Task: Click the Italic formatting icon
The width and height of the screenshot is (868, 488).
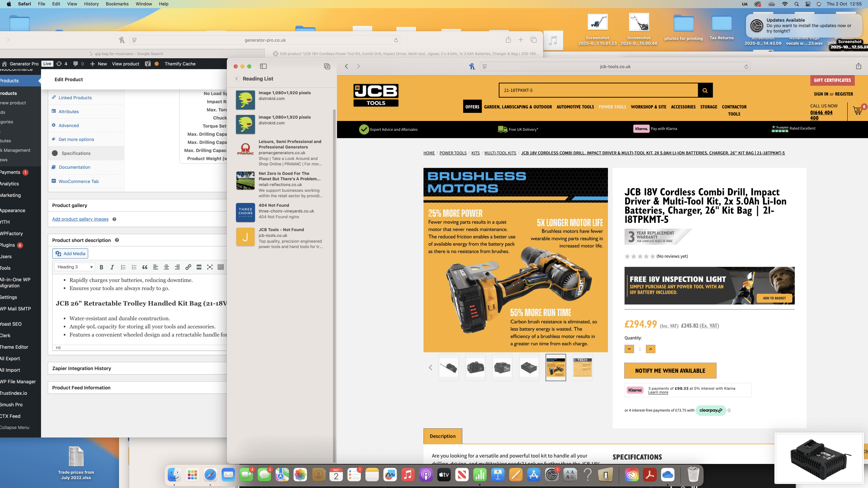Action: tap(112, 267)
